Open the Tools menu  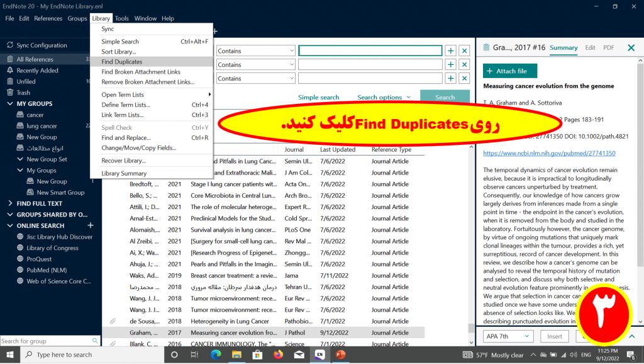121,18
